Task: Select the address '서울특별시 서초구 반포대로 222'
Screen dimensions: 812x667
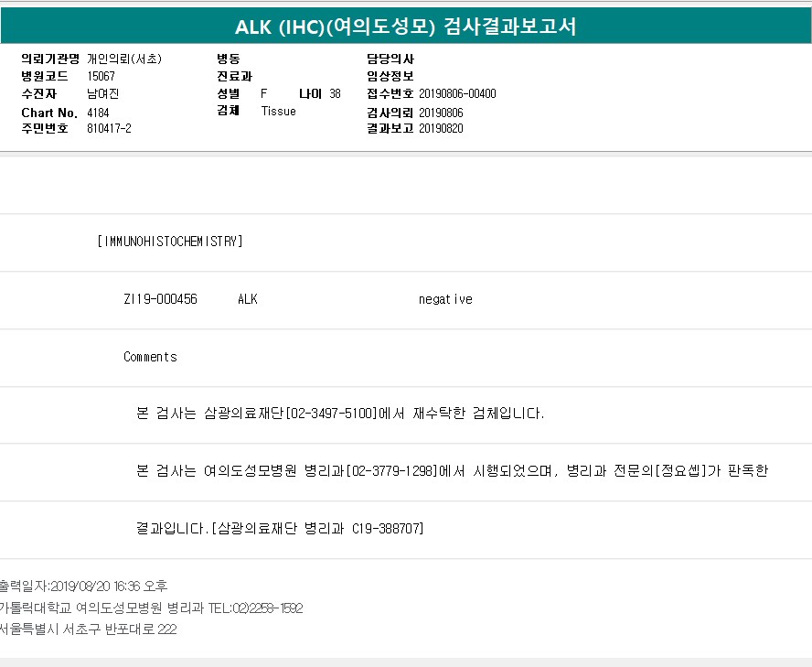Action: pyautogui.click(x=88, y=629)
